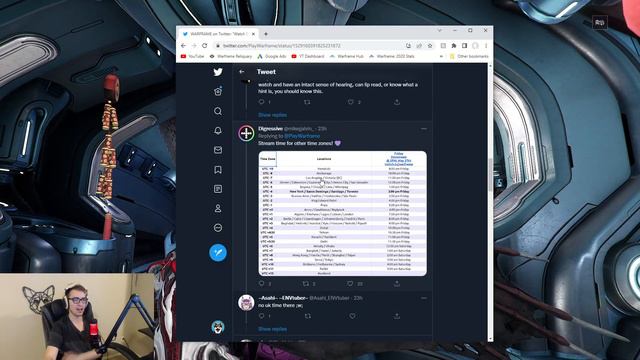640x360 pixels.
Task: Retweet Digressive's time zones tweet
Action: click(x=306, y=283)
